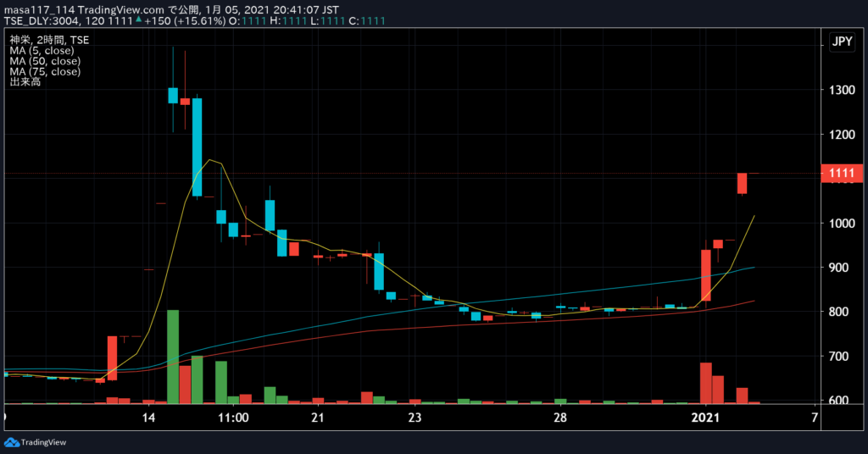Click the large cyan candle falling from 1280

coord(197,147)
